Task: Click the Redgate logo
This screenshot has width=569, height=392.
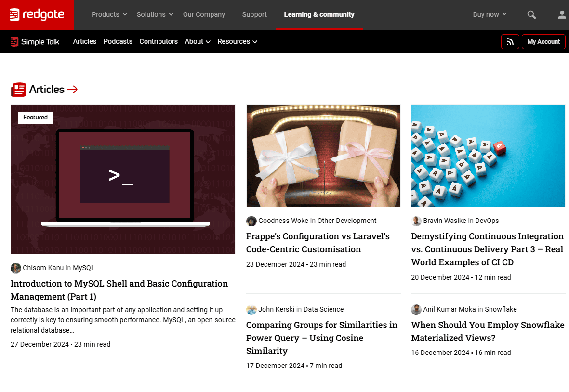Action: 37,14
